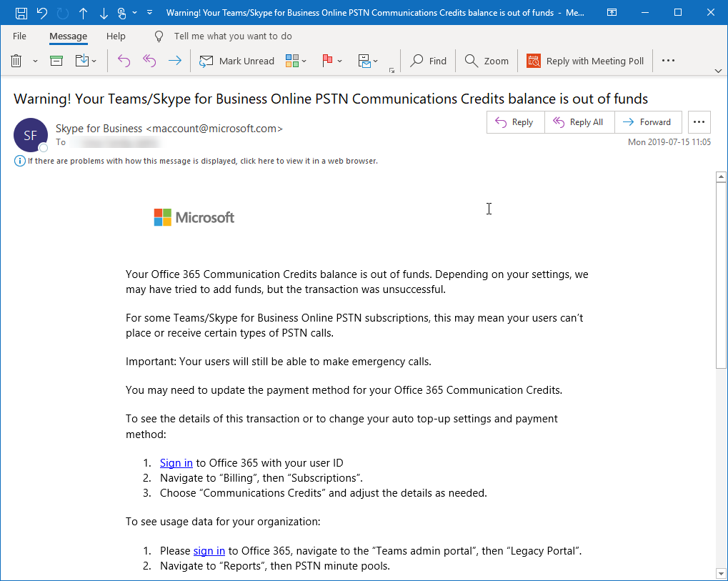
Task: Click the ribbon Forward arrow icon
Action: [174, 61]
